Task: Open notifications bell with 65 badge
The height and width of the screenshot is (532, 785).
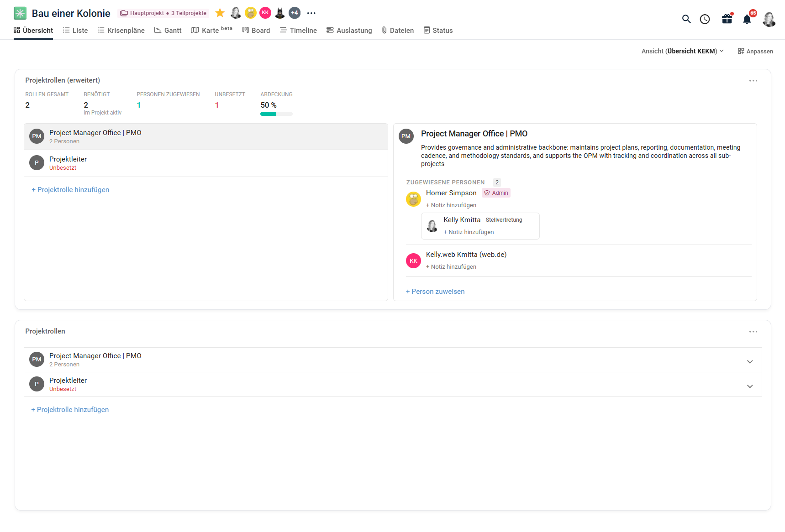Action: 747,19
